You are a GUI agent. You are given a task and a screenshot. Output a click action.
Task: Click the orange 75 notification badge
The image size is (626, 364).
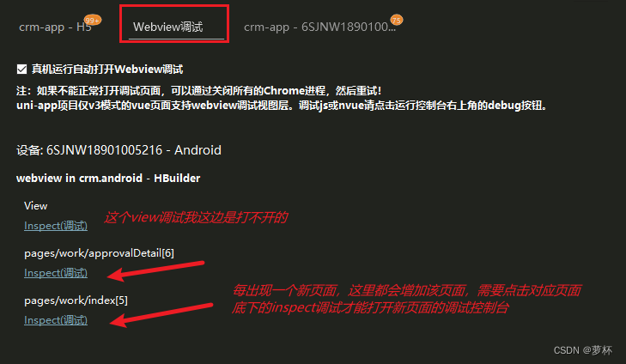click(397, 20)
